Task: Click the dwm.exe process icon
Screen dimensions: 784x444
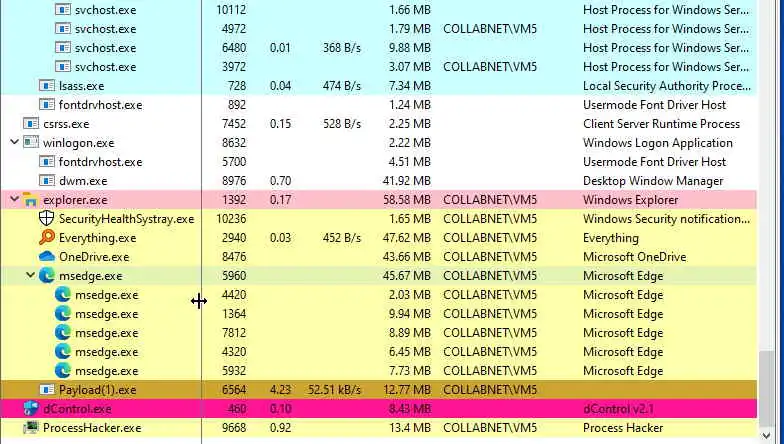Action: pos(46,180)
